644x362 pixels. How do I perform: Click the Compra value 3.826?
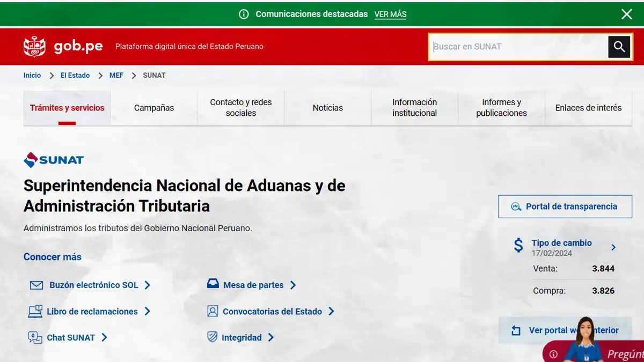click(603, 291)
